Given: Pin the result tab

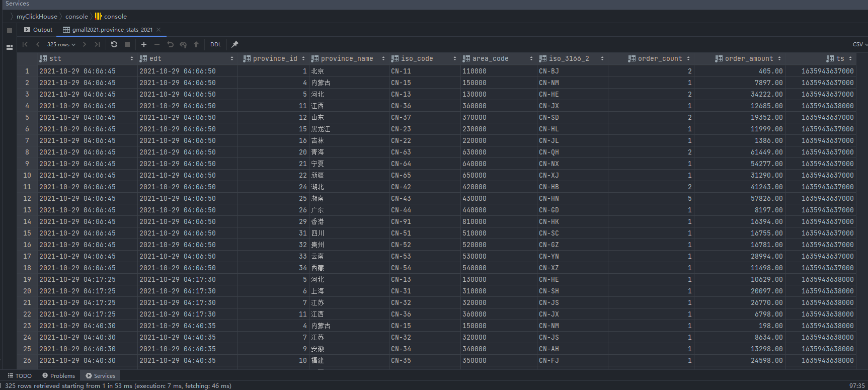Looking at the screenshot, I should point(235,44).
